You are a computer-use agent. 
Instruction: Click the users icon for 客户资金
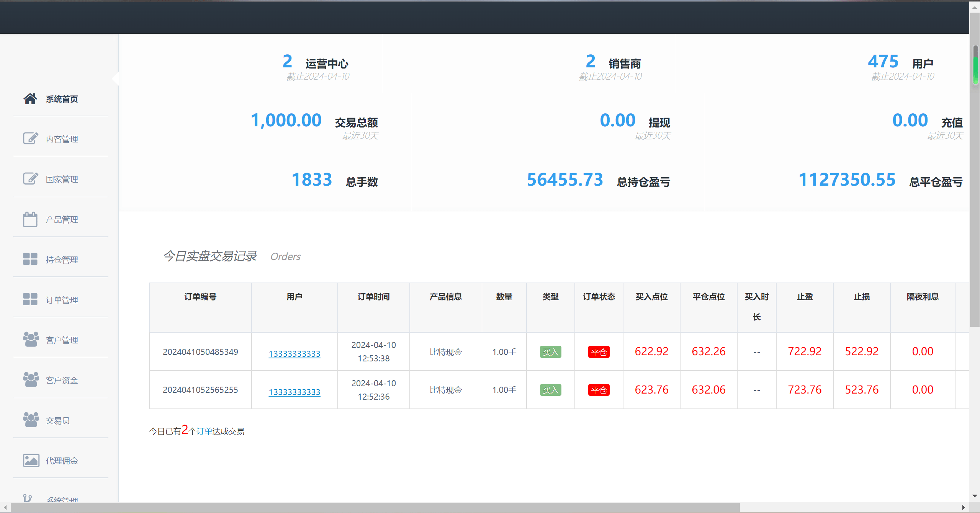tap(31, 380)
